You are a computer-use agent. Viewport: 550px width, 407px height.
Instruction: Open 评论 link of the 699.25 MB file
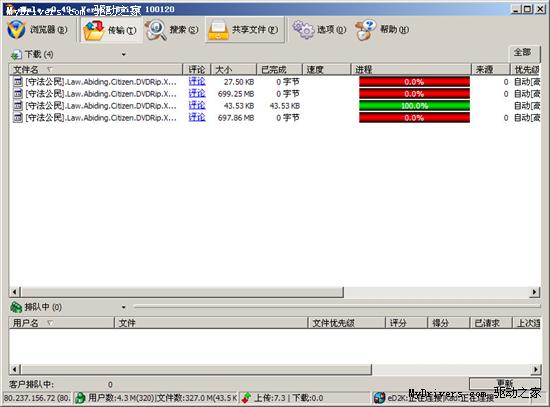point(197,94)
